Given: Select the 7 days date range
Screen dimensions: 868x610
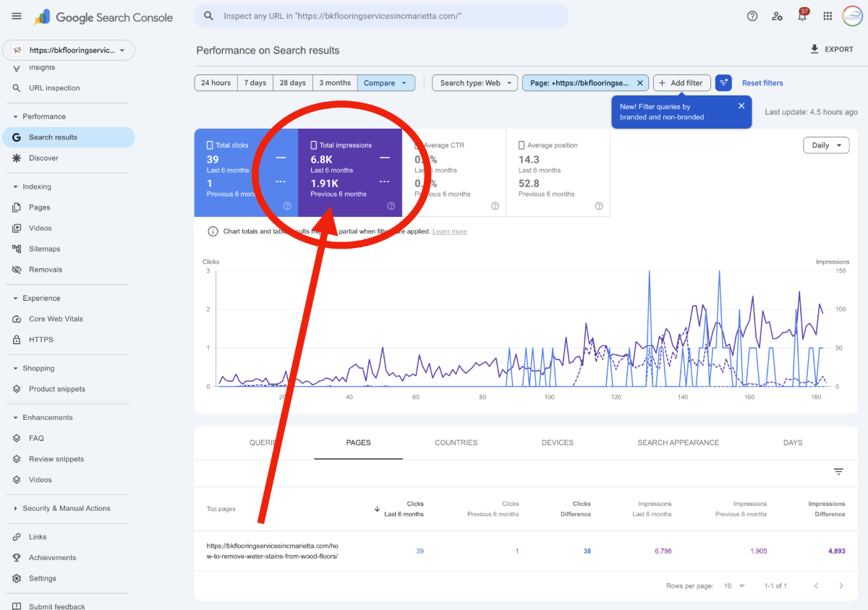Looking at the screenshot, I should [255, 83].
